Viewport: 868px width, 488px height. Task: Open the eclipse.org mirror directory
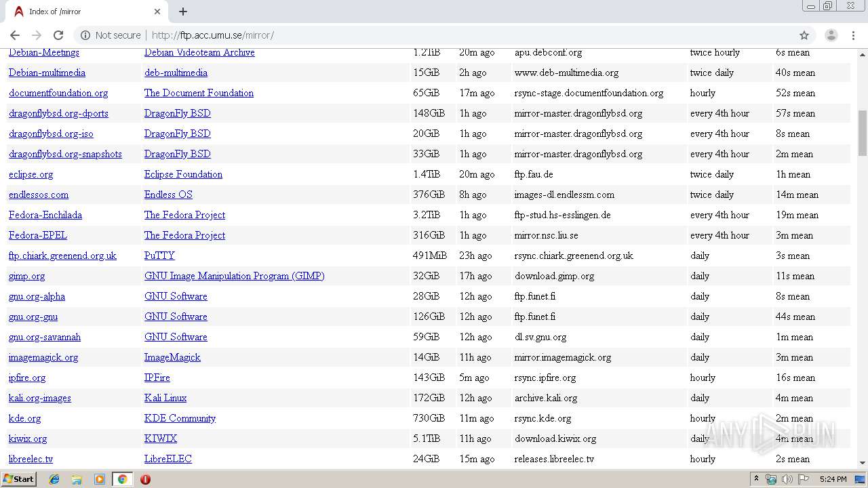click(x=31, y=174)
